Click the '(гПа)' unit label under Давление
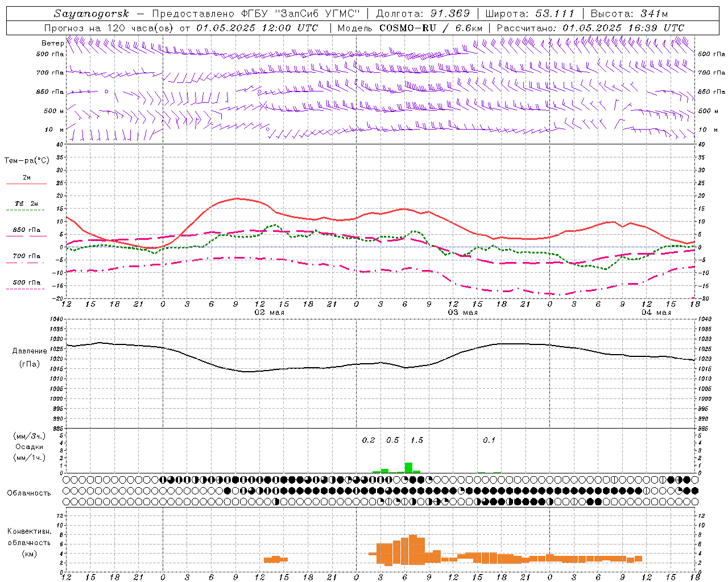The height and width of the screenshot is (582, 728). [29, 364]
